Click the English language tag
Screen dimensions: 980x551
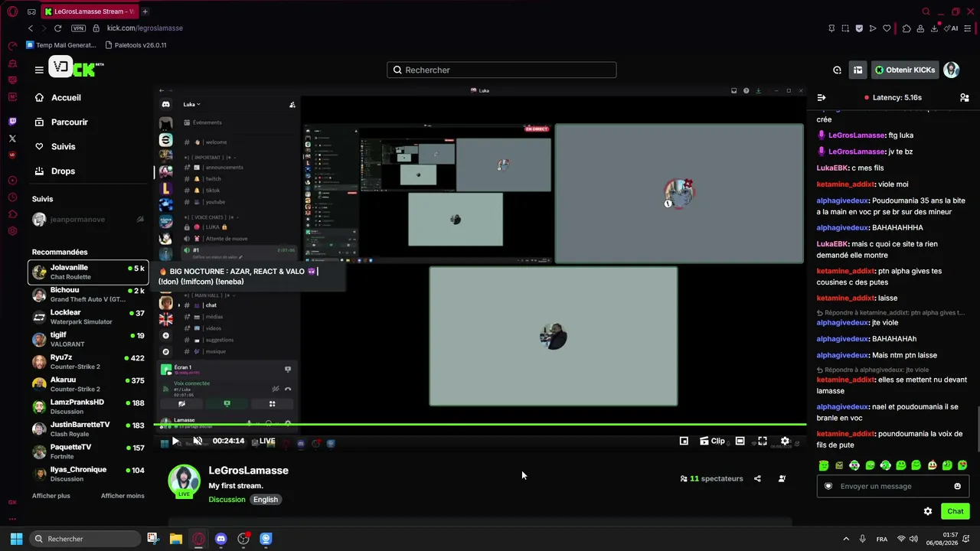click(266, 500)
